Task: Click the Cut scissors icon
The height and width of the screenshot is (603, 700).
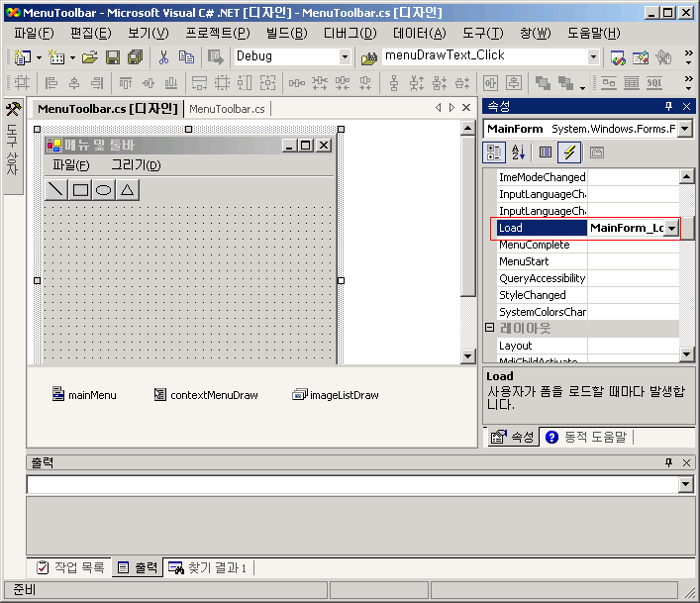Action: click(162, 57)
